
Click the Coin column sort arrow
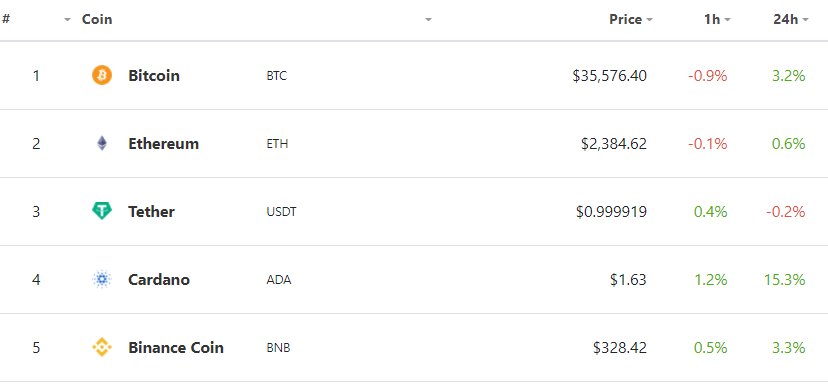click(x=428, y=20)
